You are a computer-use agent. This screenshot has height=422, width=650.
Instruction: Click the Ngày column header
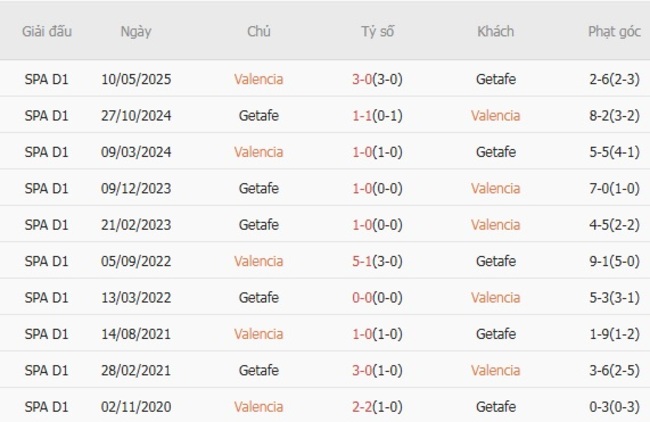click(x=136, y=32)
